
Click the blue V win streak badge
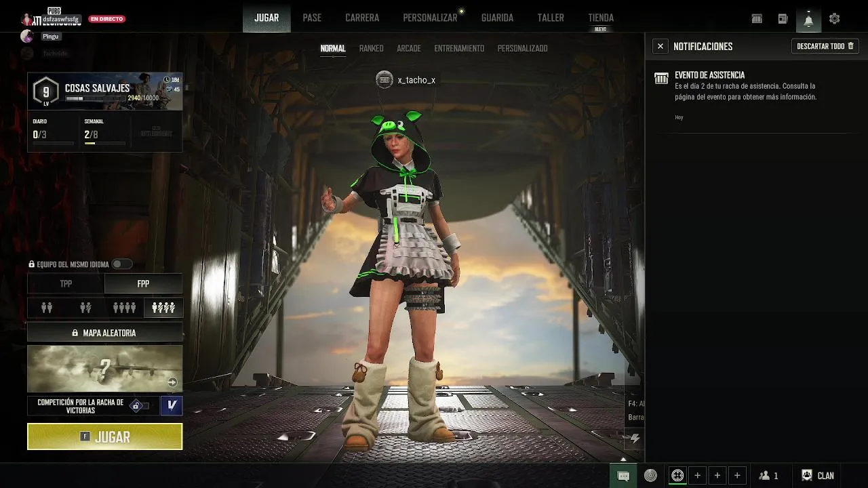click(x=172, y=406)
